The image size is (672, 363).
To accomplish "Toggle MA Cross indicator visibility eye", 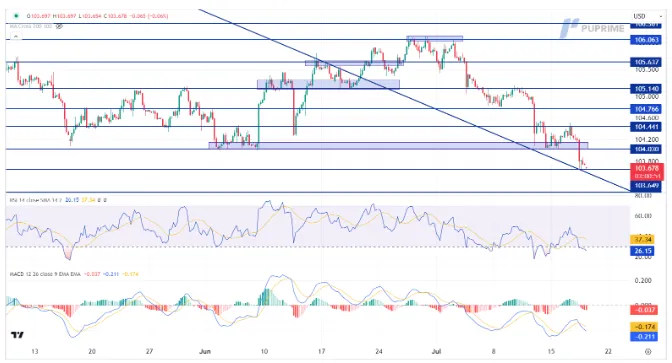I will [x=59, y=26].
